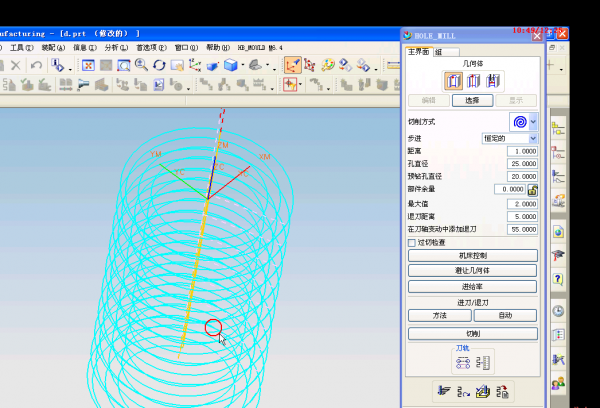Open the 步进 dropdown showing 恒定的
The width and height of the screenshot is (600, 408).
pyautogui.click(x=509, y=137)
